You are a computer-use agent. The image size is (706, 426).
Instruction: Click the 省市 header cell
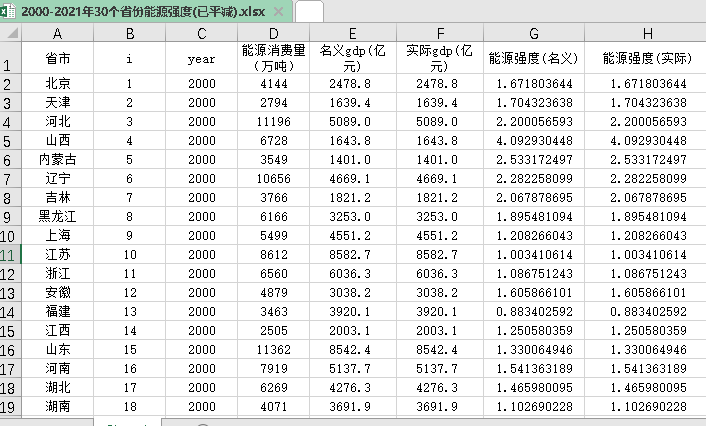tap(58, 58)
